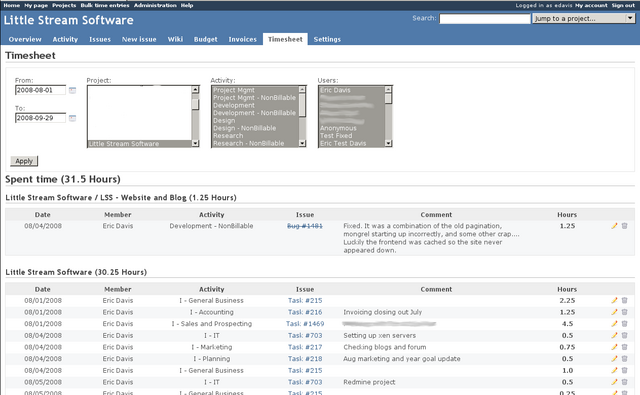Delete the Aug marketing goal update entry

(x=624, y=359)
